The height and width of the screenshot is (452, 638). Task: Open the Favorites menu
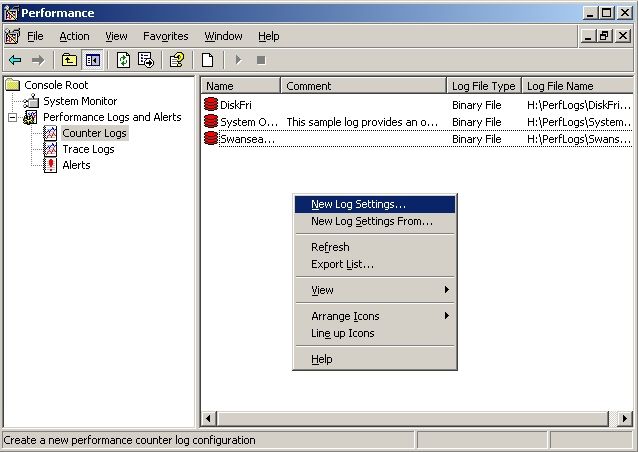click(166, 36)
